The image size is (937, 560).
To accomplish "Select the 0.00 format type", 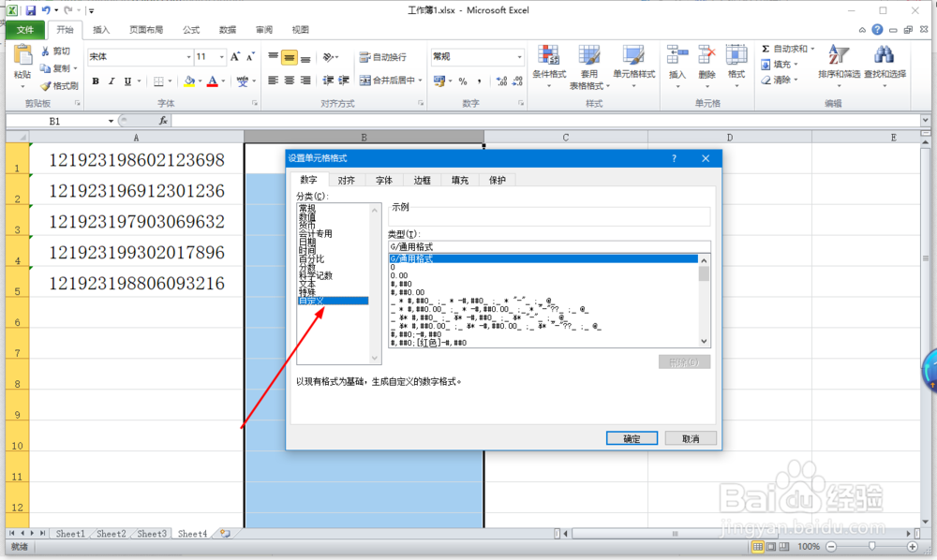I will [x=398, y=276].
